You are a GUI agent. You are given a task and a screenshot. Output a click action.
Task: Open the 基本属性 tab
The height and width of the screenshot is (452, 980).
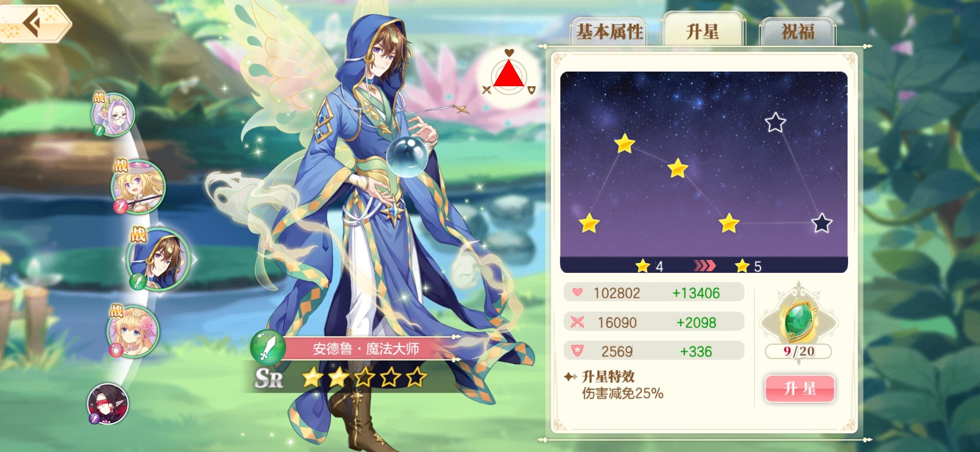[609, 32]
